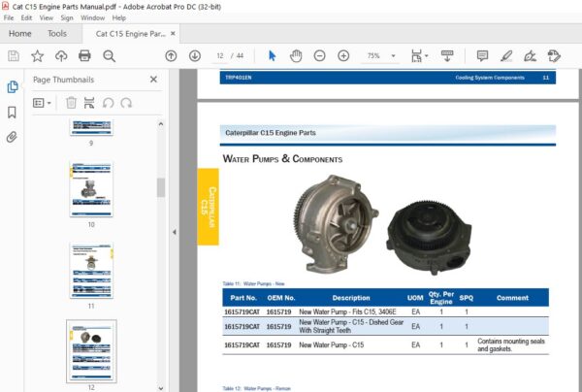Click the Water Pumps & Components heading
Viewport: 582px width, 392px height.
coord(282,159)
